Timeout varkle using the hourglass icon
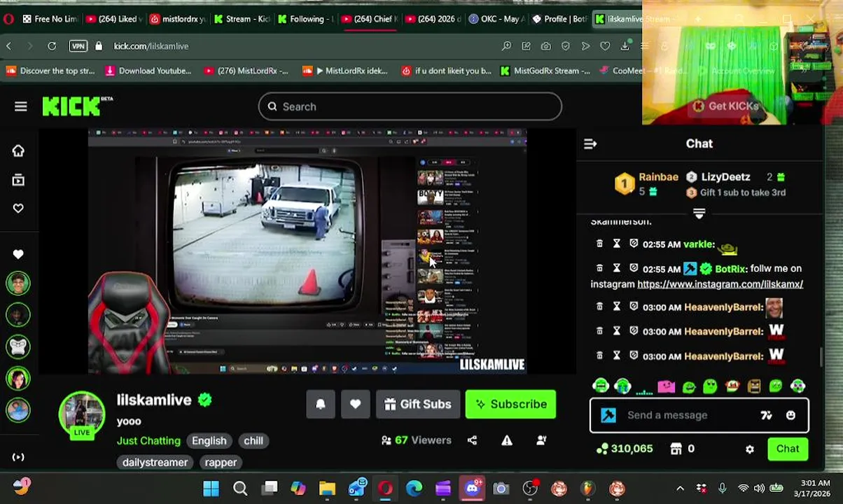The image size is (843, 504). 616,244
